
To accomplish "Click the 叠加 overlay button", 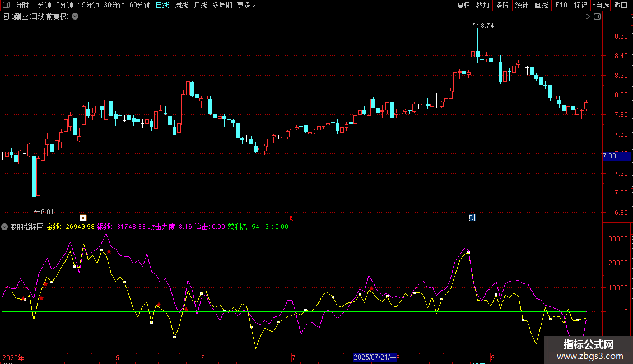I will coord(483,5).
